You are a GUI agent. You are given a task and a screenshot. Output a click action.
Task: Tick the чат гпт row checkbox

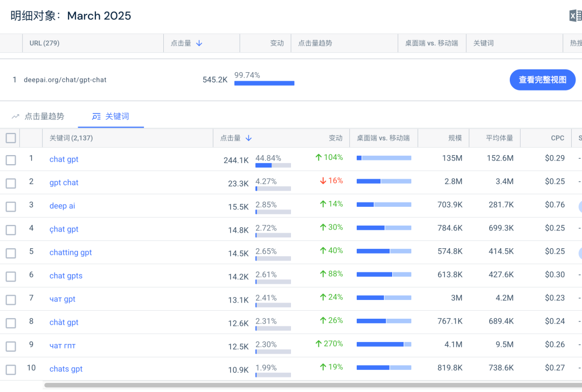[11, 347]
